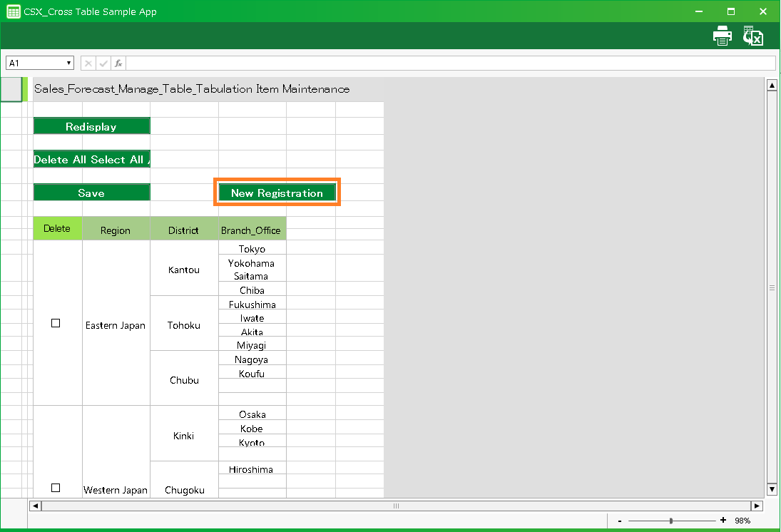
Task: Click the cancel (X) icon in formula bar
Action: (88, 63)
